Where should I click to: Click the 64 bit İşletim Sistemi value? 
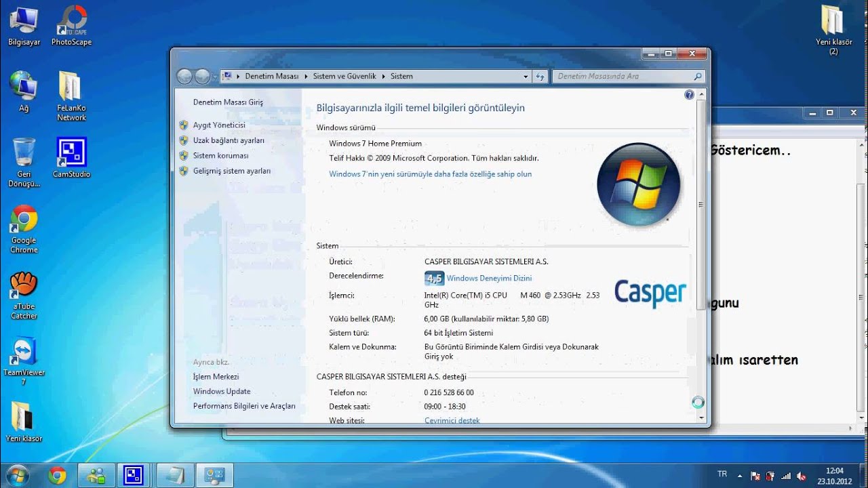click(x=458, y=333)
